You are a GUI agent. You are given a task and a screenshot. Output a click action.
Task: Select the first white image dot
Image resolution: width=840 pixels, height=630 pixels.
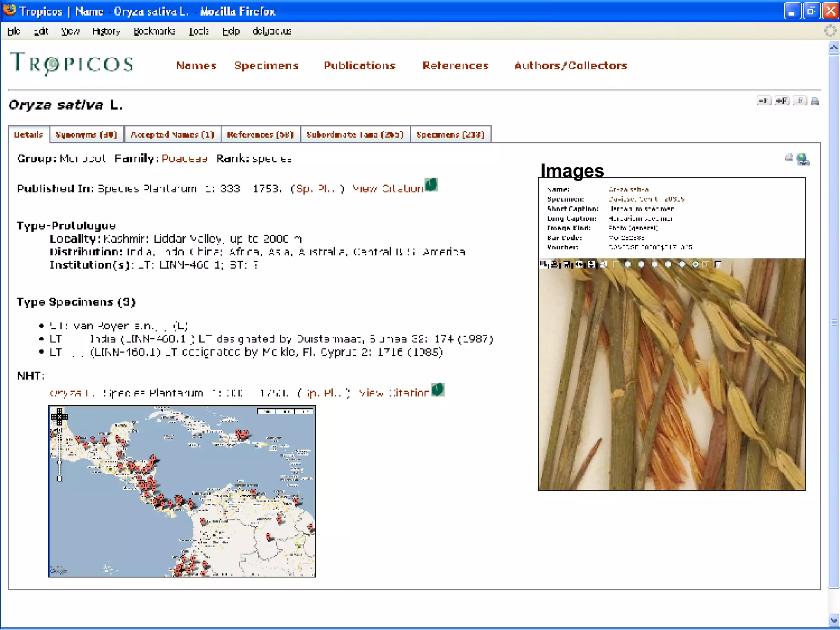tap(628, 264)
